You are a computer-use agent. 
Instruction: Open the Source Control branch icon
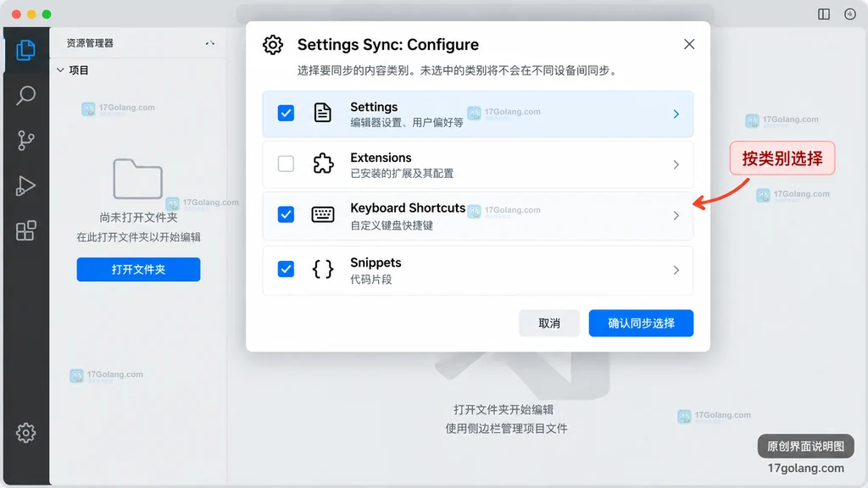pos(25,141)
